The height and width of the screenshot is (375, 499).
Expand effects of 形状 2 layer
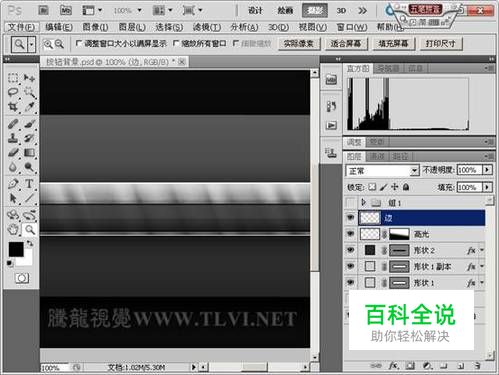coord(482,250)
